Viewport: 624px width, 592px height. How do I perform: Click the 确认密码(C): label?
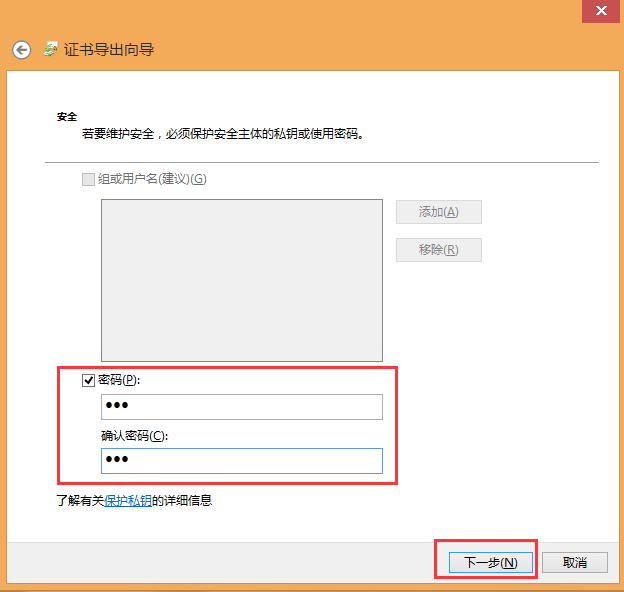click(135, 436)
